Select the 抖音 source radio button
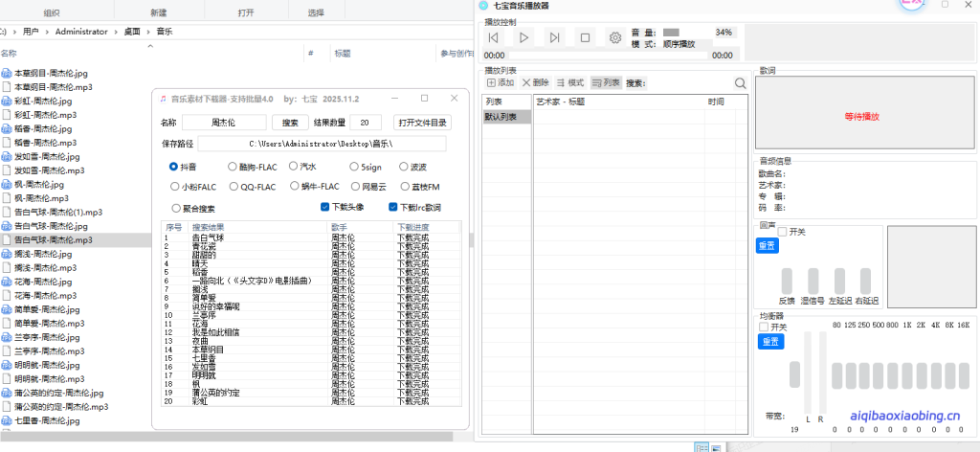The image size is (980, 452). [x=174, y=167]
